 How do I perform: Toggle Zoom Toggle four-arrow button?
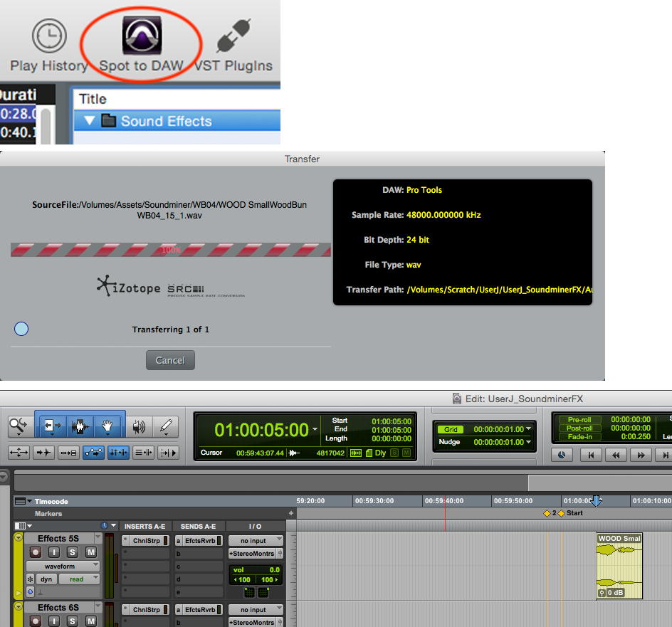coord(19,453)
